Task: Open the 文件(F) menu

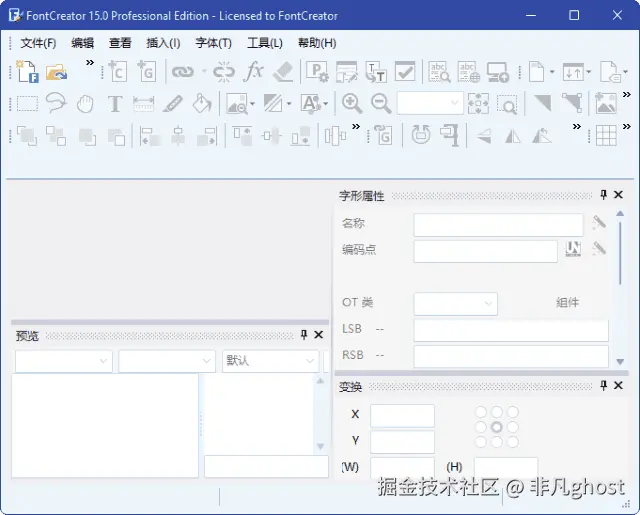Action: tap(38, 43)
